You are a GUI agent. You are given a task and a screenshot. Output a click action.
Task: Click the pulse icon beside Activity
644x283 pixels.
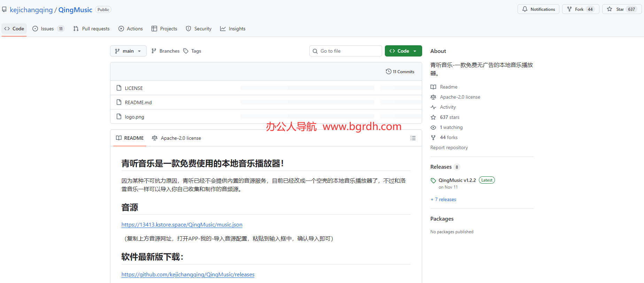(433, 107)
